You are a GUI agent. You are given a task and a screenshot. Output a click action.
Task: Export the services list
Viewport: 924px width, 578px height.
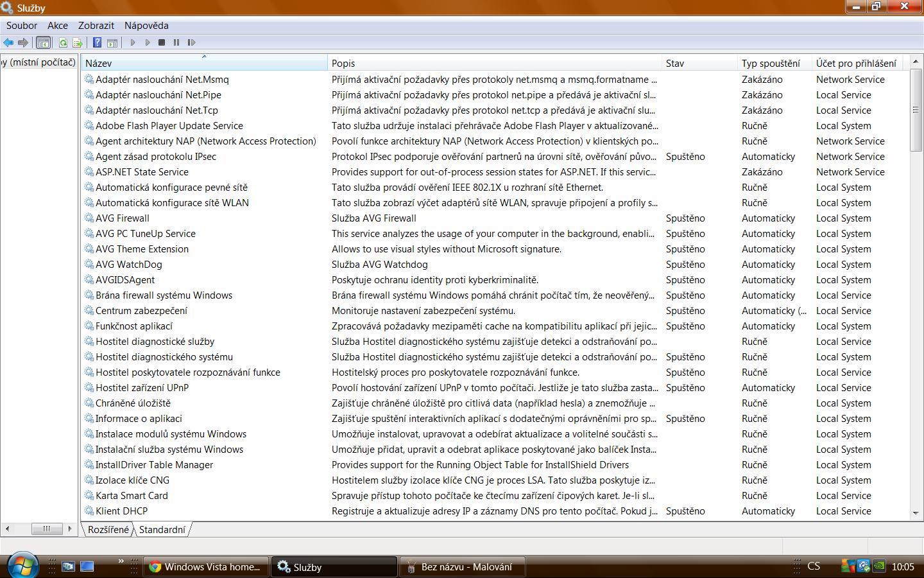(78, 42)
